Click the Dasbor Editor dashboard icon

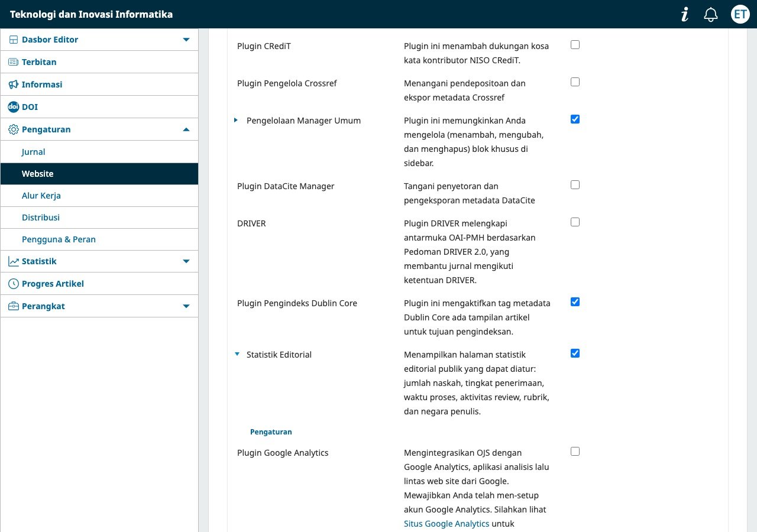pyautogui.click(x=13, y=40)
